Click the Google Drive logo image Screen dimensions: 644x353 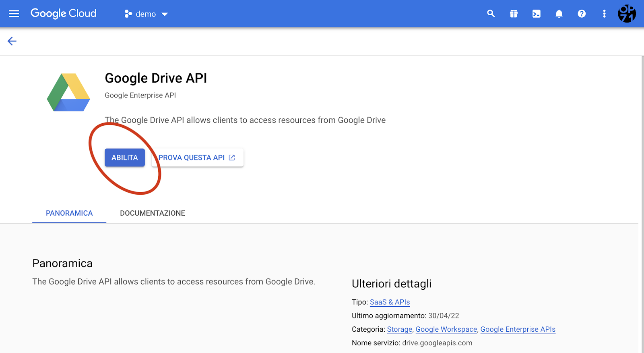point(68,92)
